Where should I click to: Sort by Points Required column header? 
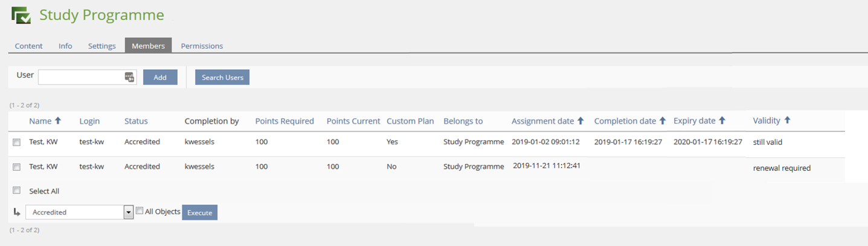coord(285,121)
